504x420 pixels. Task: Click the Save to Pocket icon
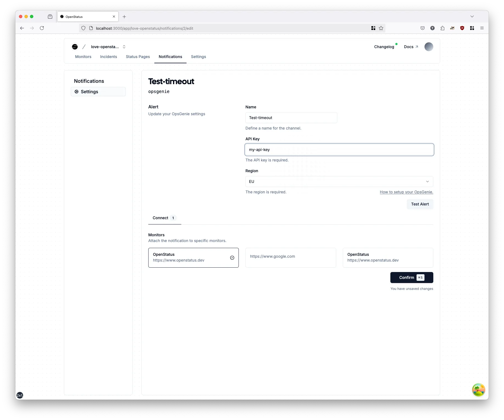pyautogui.click(x=423, y=28)
